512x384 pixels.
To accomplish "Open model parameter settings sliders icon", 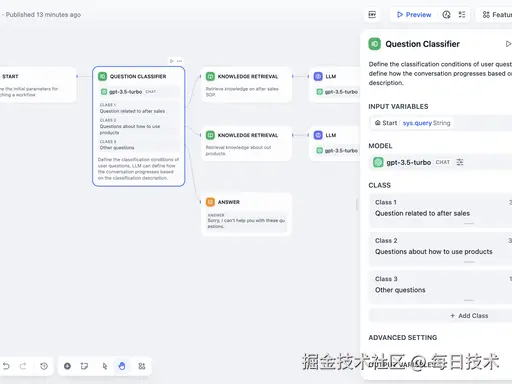I will tap(460, 162).
